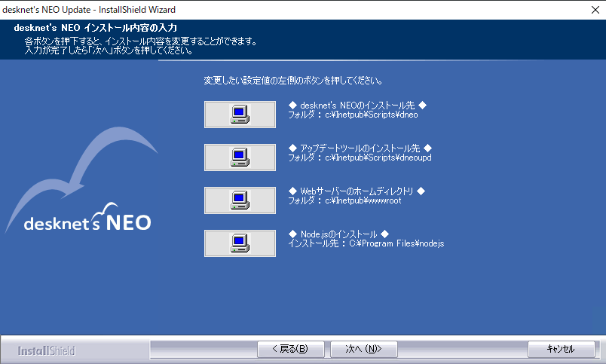Proceed with the 次へ(N) button
The height and width of the screenshot is (364, 606).
(364, 350)
